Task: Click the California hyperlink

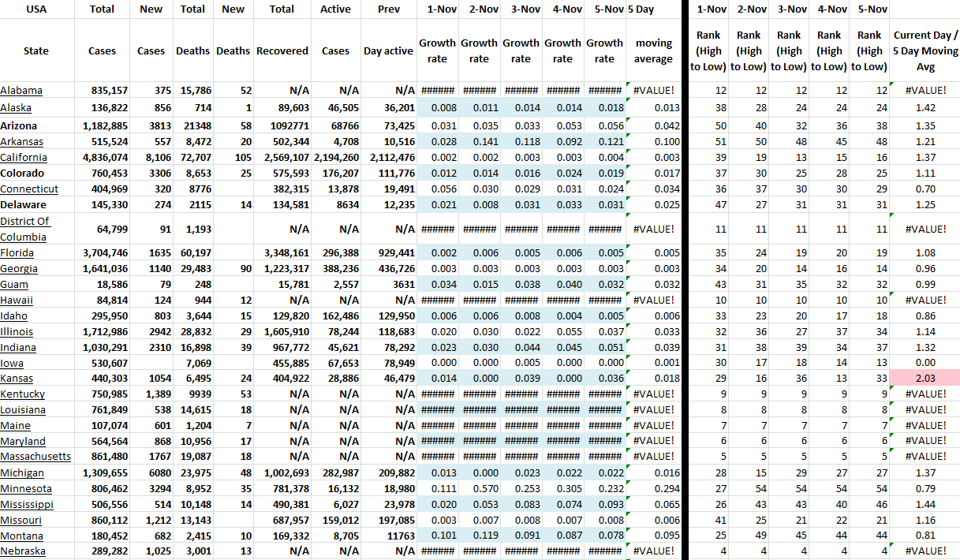Action: 24,157
